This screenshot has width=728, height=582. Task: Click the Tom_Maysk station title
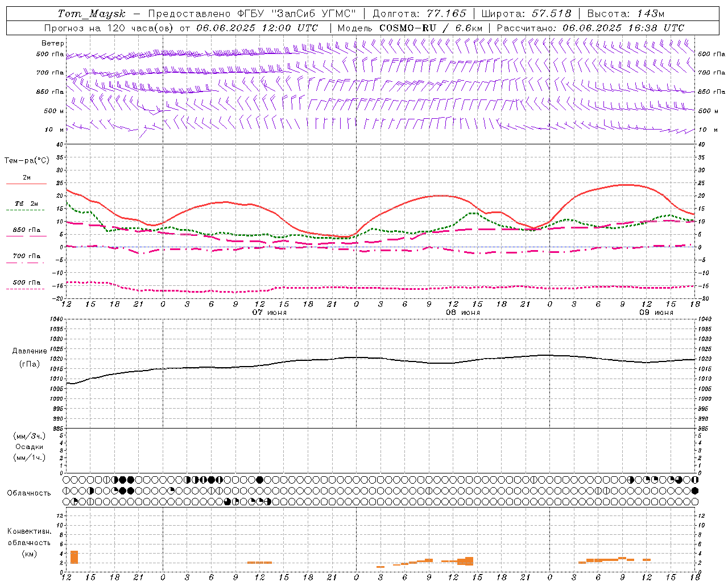click(92, 14)
